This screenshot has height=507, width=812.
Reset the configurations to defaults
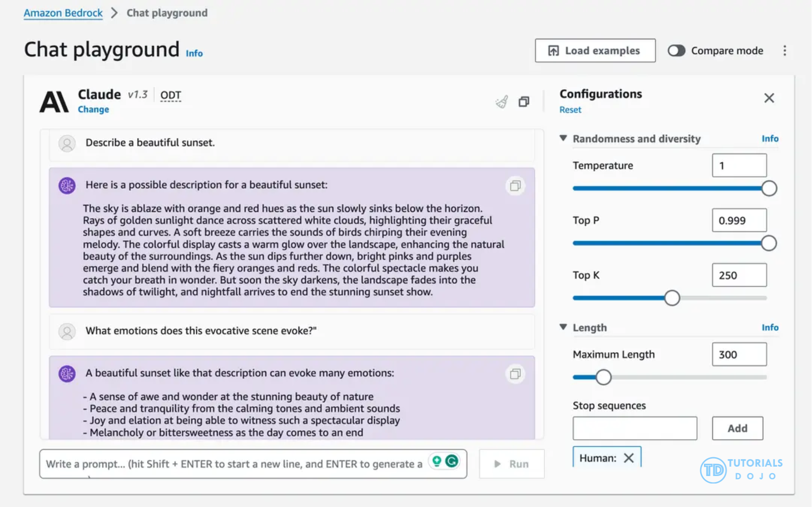(x=570, y=110)
